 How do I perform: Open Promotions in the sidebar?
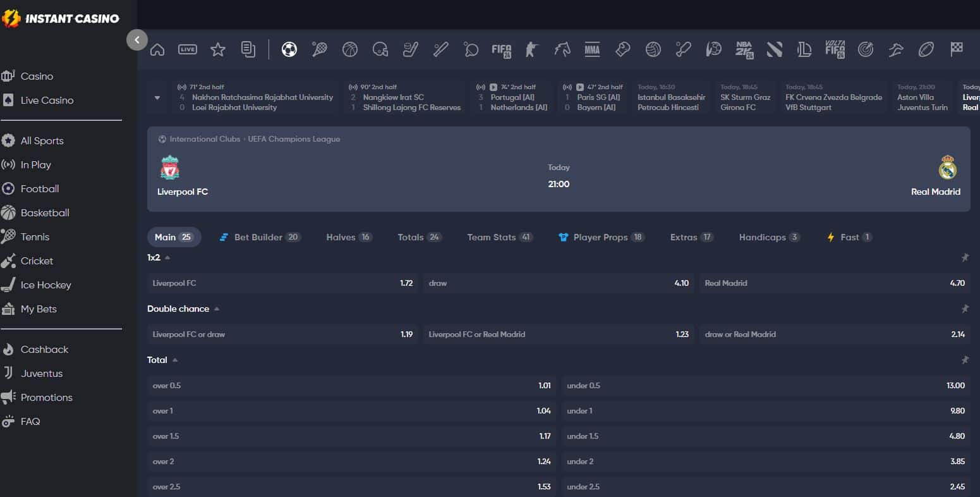[x=37, y=397]
